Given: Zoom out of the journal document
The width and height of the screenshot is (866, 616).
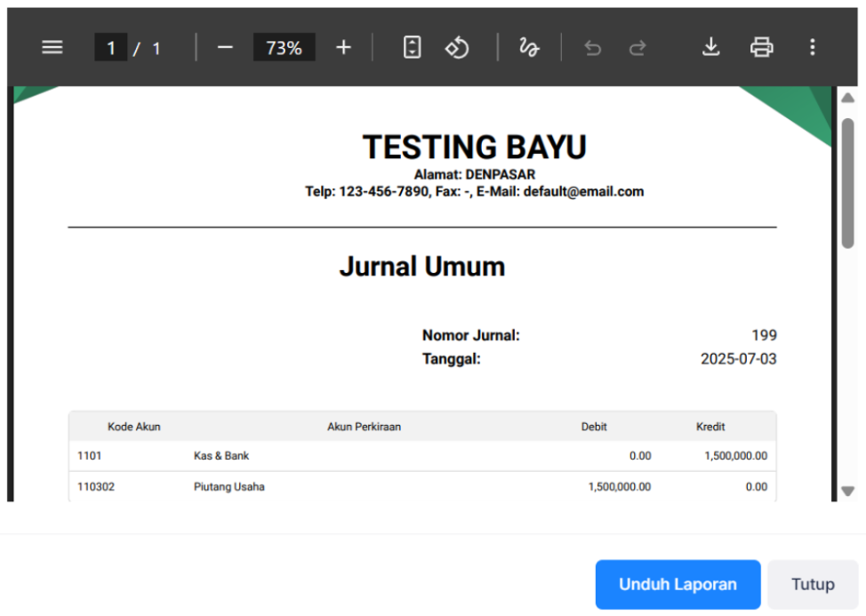Looking at the screenshot, I should [x=224, y=47].
